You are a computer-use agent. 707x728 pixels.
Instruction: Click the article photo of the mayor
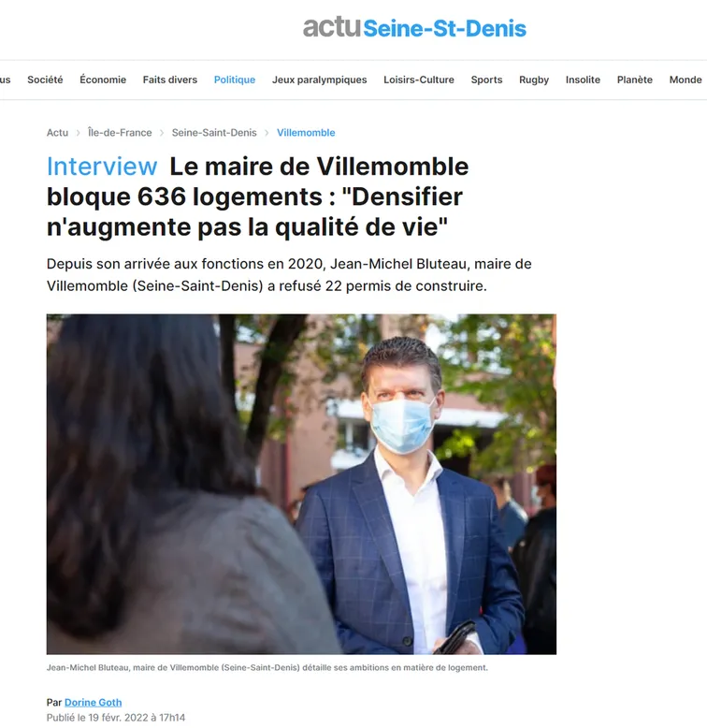[301, 485]
